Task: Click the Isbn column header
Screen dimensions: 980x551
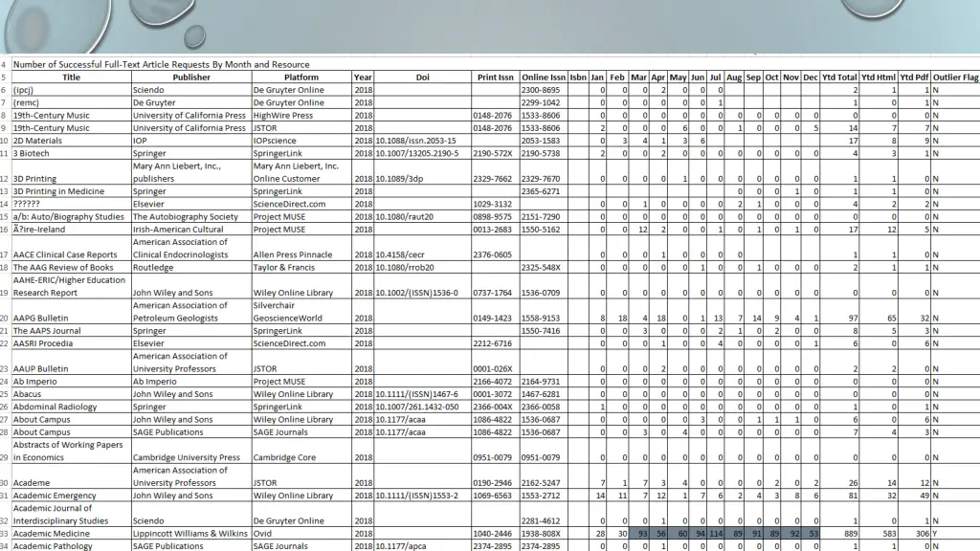Action: (x=578, y=77)
